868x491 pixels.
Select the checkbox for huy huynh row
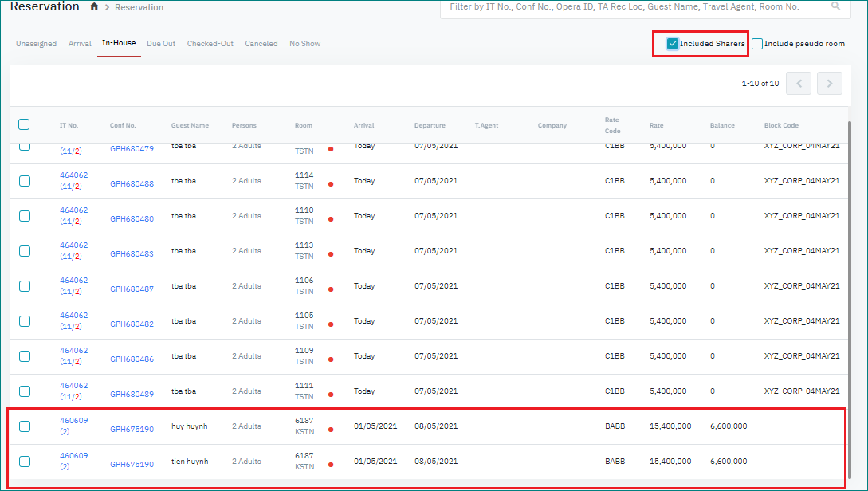(x=25, y=426)
